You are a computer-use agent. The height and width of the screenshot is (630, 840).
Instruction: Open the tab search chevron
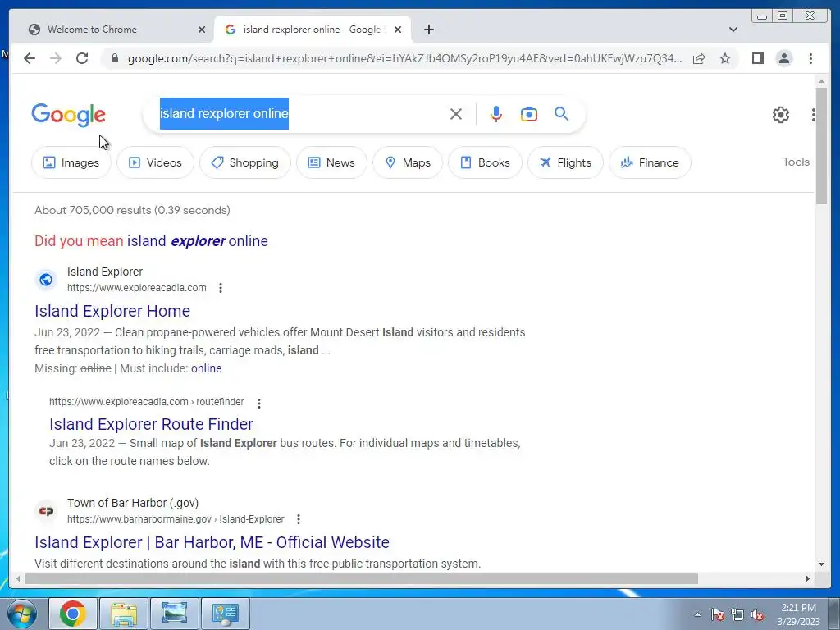pyautogui.click(x=733, y=30)
